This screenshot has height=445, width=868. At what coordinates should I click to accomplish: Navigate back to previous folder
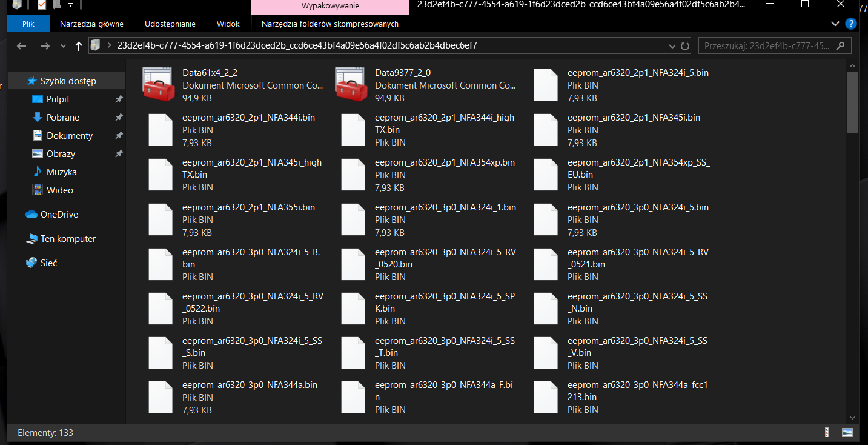[22, 46]
